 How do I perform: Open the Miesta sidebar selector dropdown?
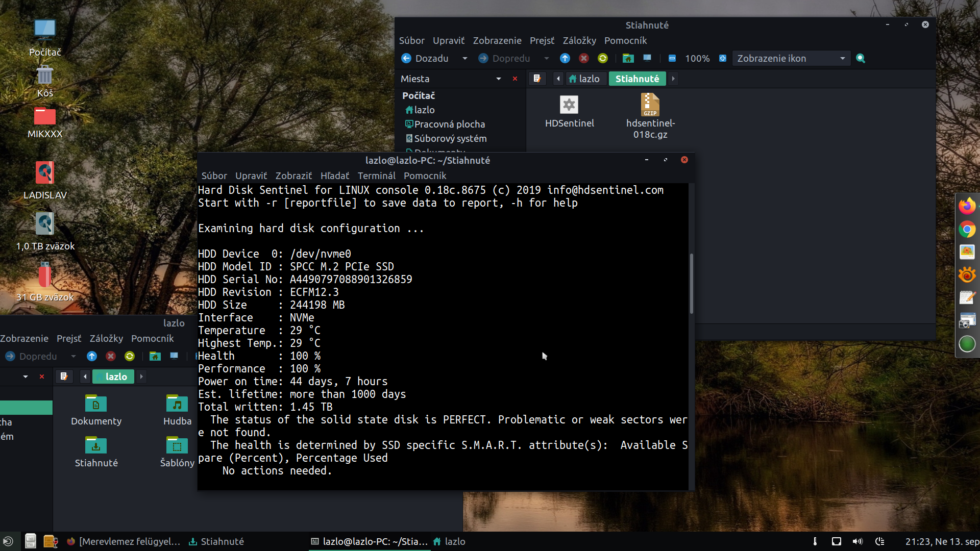(498, 79)
